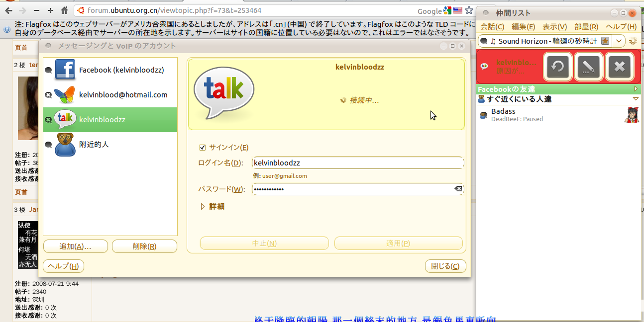
Task: Click the Badass contact avatar image
Action: pyautogui.click(x=632, y=115)
